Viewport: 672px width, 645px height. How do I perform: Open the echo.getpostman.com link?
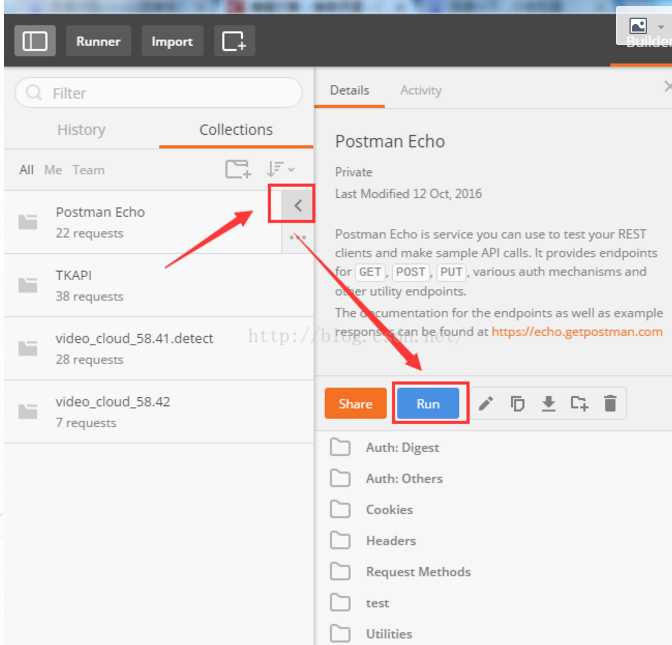tap(577, 332)
